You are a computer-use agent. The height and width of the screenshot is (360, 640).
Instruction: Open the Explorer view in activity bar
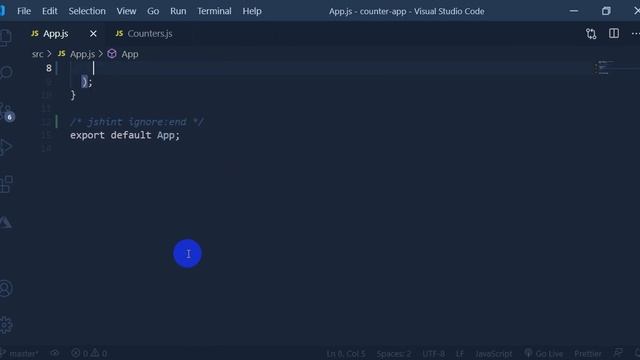[5, 38]
